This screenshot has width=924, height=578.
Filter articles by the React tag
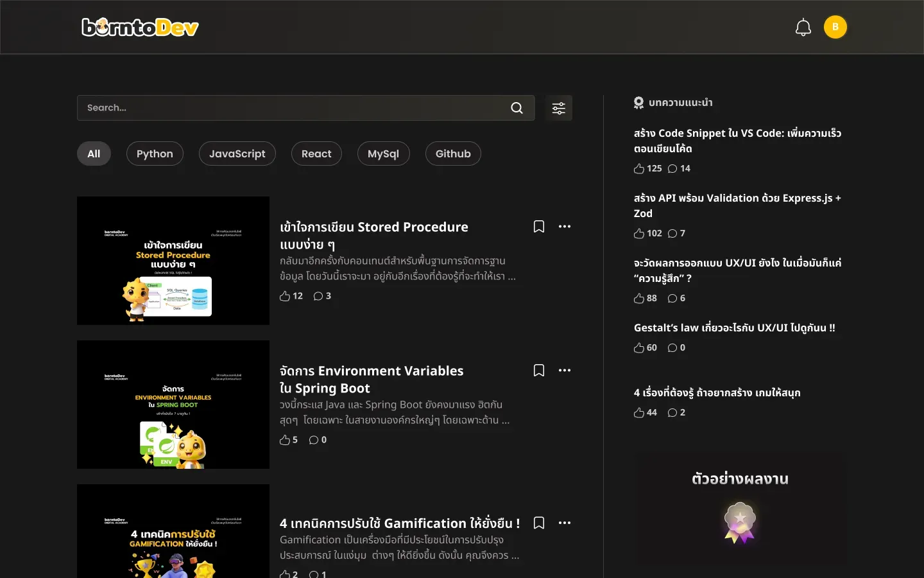pos(316,153)
